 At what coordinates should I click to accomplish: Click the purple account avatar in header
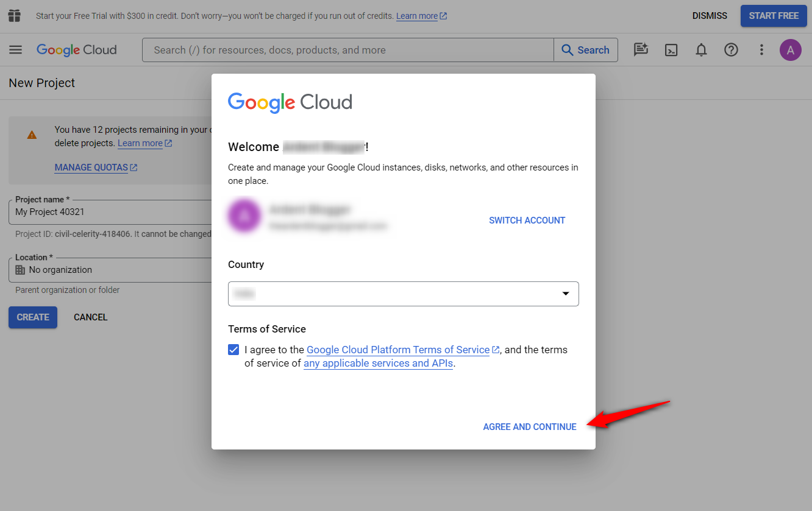(791, 50)
